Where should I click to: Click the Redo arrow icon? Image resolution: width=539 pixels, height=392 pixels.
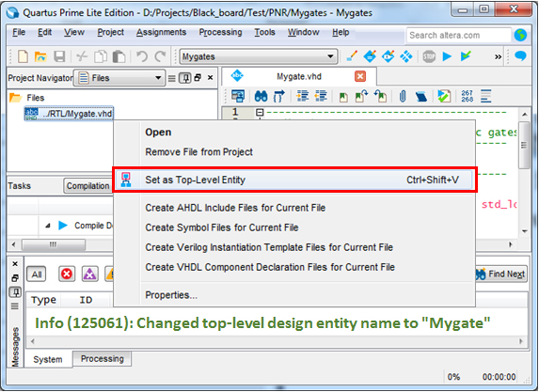point(160,56)
